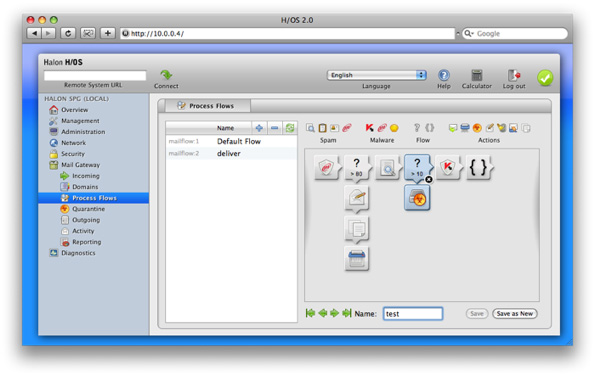The image size is (595, 376).
Task: Select the quarantine biohazard block in flow
Action: coord(417,198)
